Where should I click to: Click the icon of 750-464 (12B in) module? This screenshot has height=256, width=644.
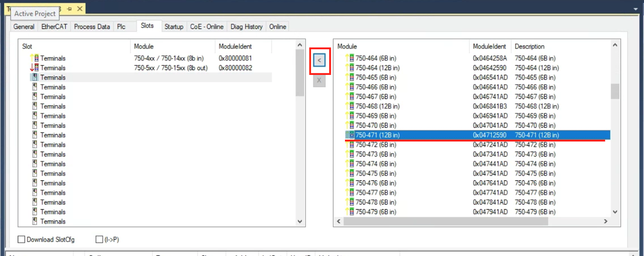(351, 68)
